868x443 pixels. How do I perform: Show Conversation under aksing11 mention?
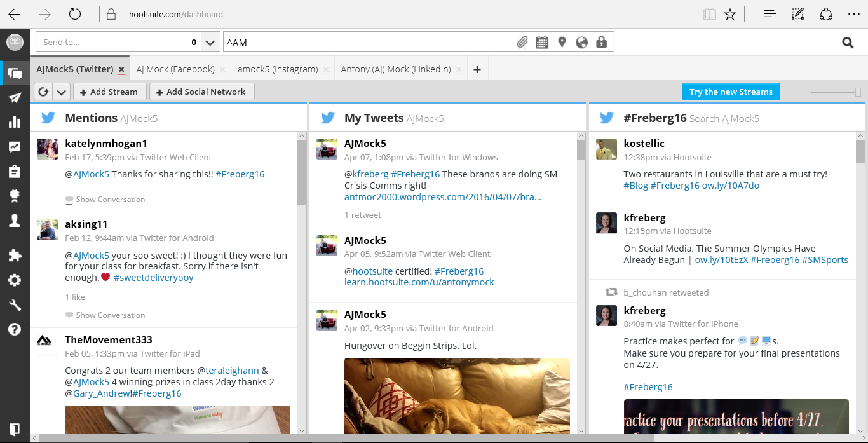point(110,315)
